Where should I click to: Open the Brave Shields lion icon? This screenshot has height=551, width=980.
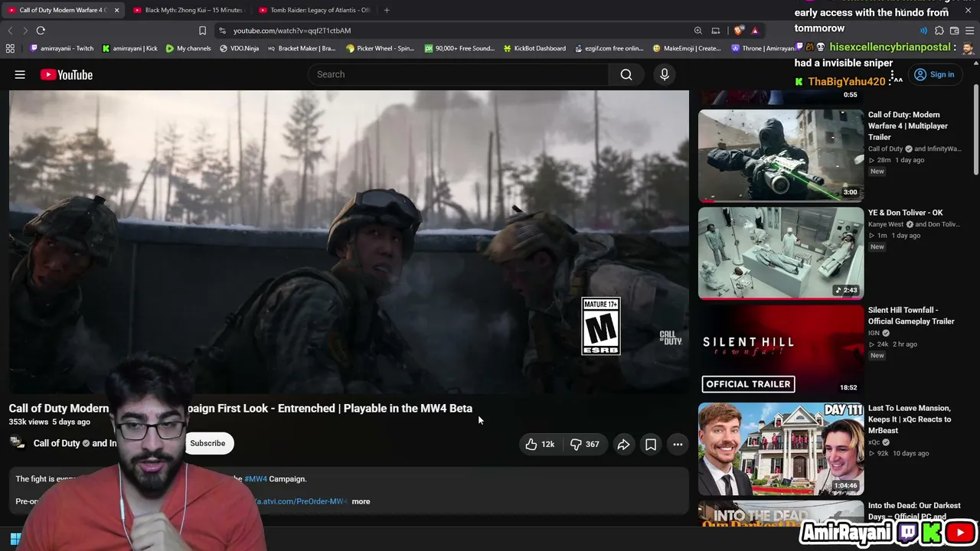click(738, 31)
